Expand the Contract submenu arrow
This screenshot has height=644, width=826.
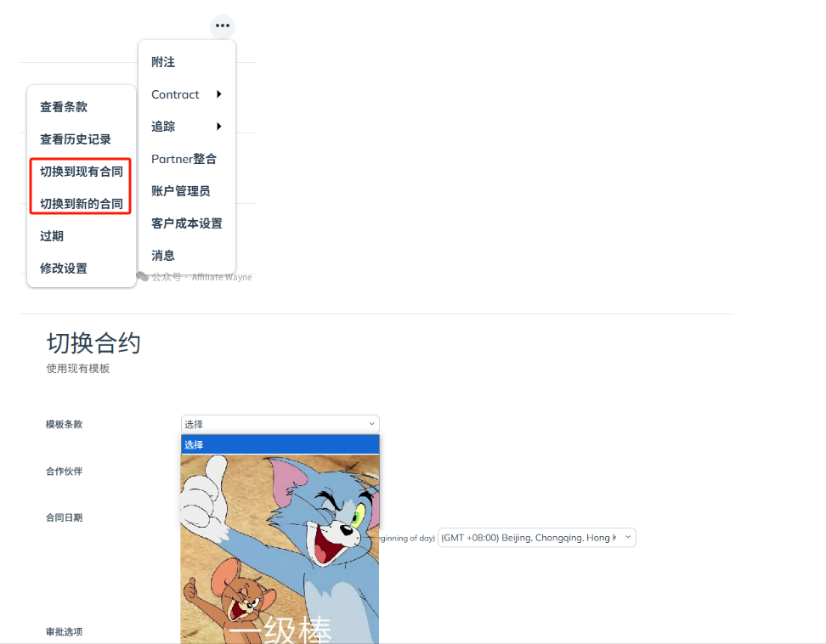(x=219, y=94)
